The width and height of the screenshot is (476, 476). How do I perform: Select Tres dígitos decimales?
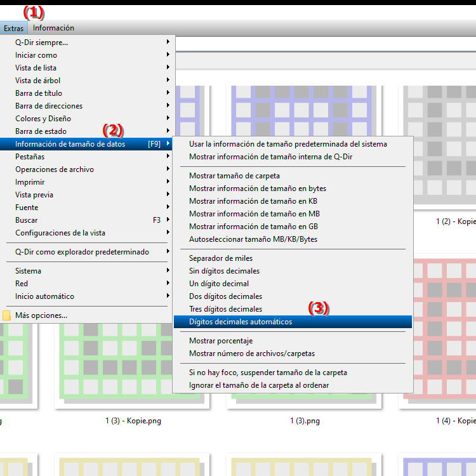point(293,309)
